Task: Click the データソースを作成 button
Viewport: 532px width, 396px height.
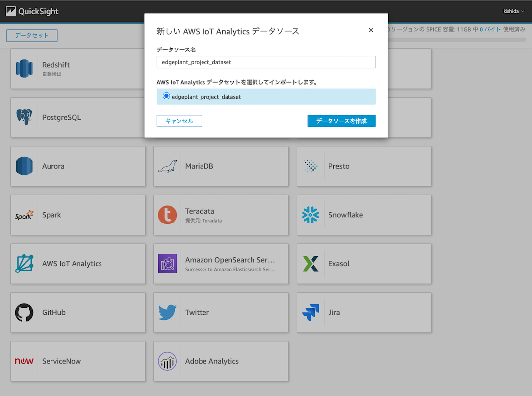Action: pyautogui.click(x=341, y=121)
